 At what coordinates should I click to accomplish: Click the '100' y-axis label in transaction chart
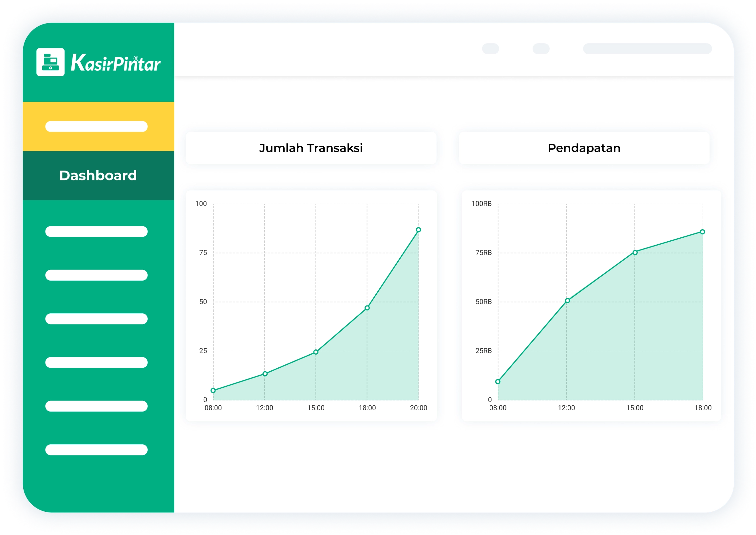pyautogui.click(x=201, y=203)
